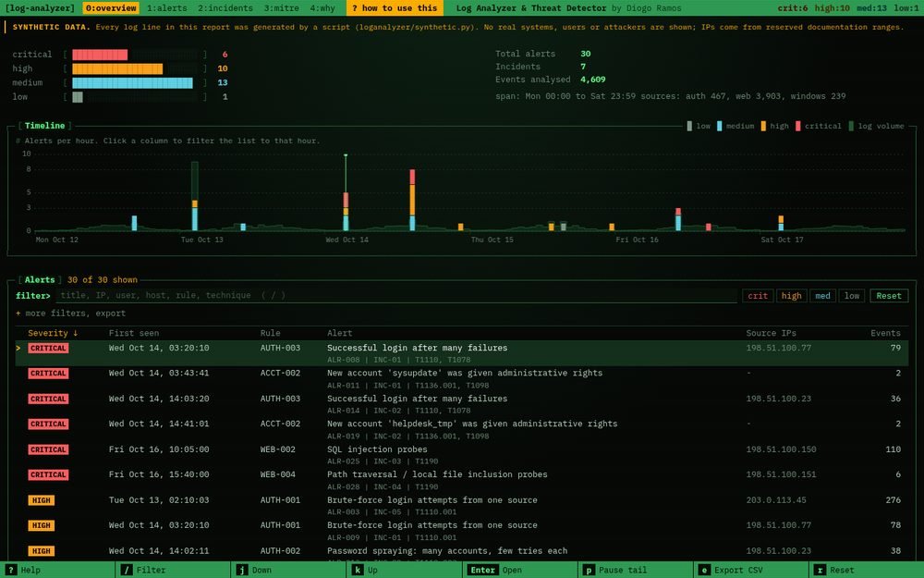Image resolution: width=924 pixels, height=578 pixels.
Task: Switch to the 0:overview tab
Action: tap(111, 7)
